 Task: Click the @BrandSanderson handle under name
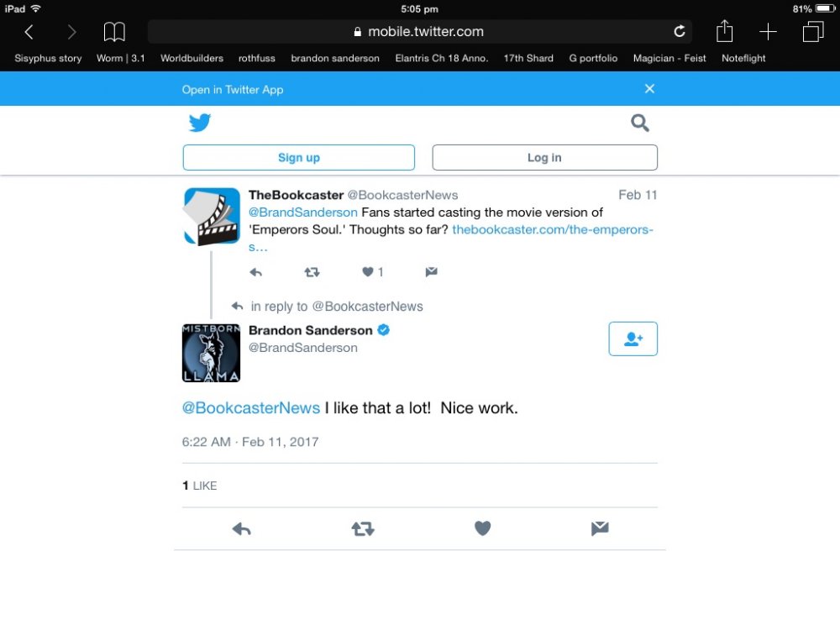pos(302,348)
